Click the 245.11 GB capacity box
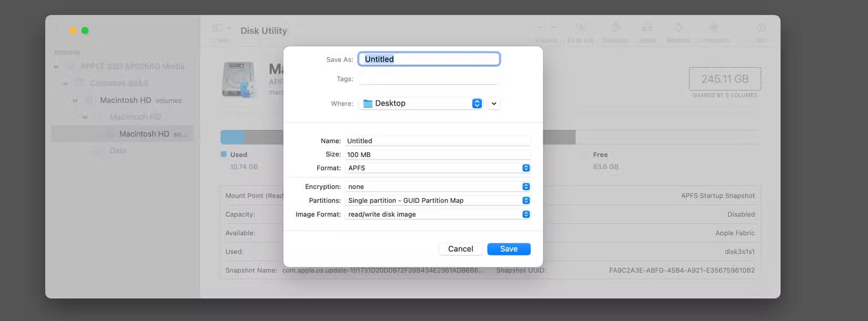Image resolution: width=868 pixels, height=321 pixels. (x=725, y=79)
